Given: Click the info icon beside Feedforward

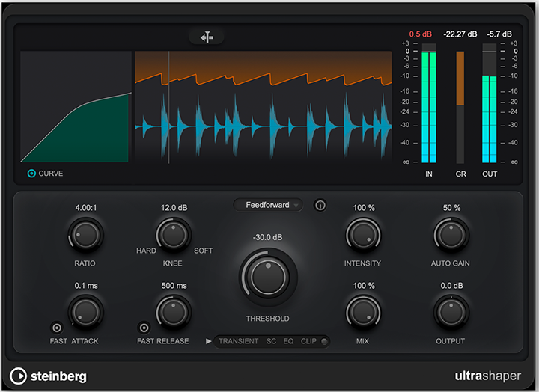Looking at the screenshot, I should (x=320, y=205).
